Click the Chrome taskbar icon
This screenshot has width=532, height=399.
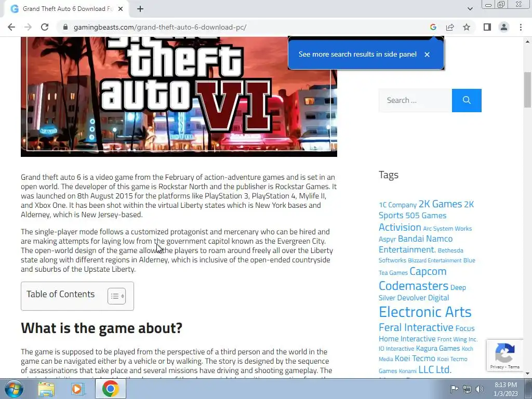point(110,389)
